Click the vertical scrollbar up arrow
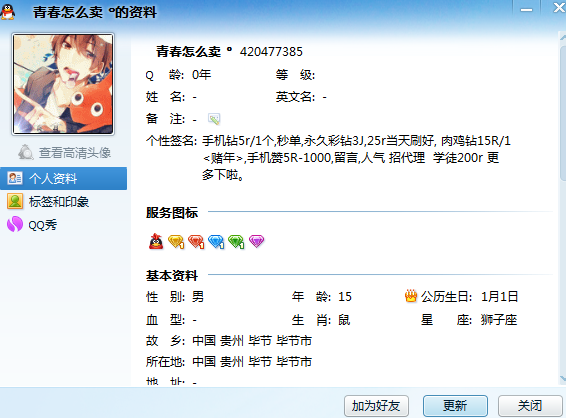The image size is (566, 418). click(563, 36)
